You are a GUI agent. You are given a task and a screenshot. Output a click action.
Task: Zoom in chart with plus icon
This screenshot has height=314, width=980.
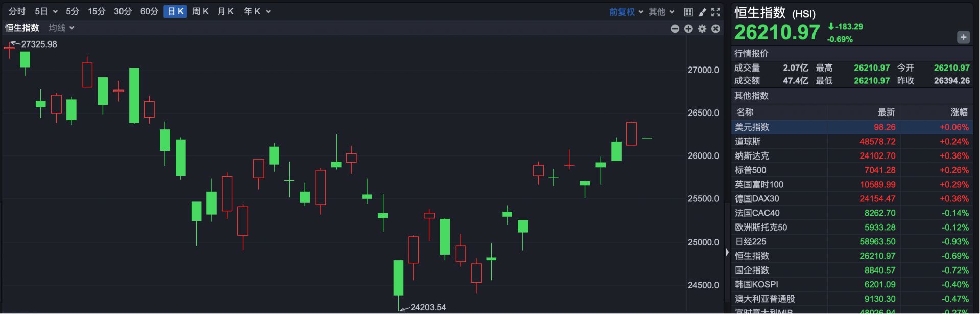pyautogui.click(x=688, y=29)
